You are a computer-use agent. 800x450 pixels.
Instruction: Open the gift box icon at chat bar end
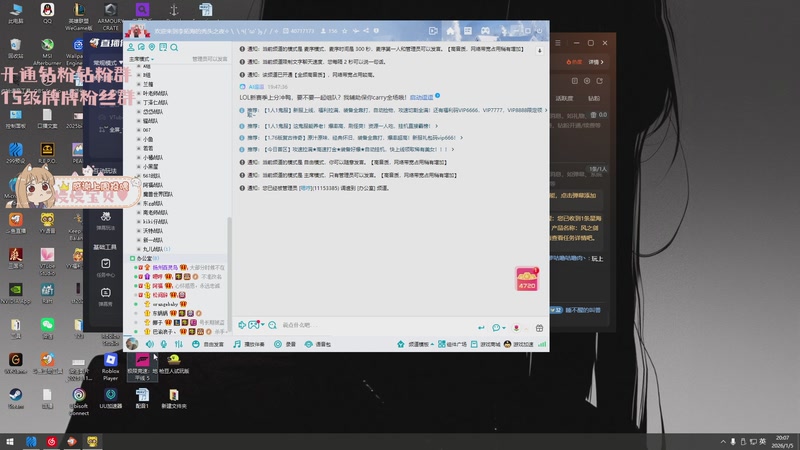tap(539, 328)
